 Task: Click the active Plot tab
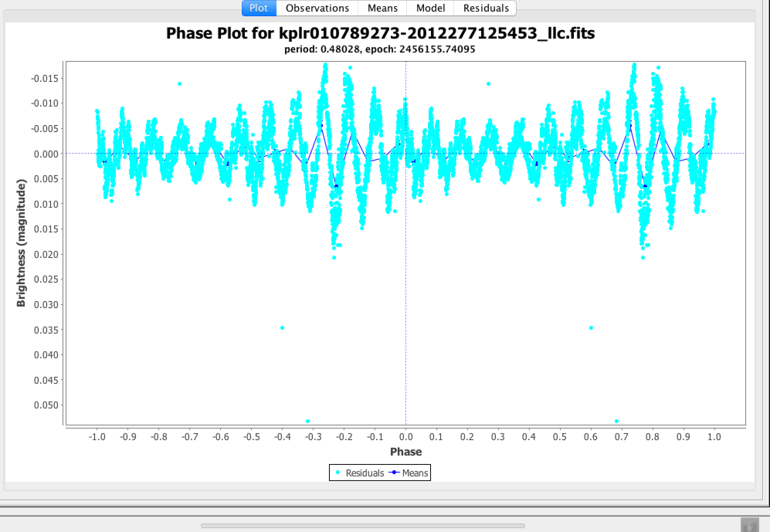259,8
